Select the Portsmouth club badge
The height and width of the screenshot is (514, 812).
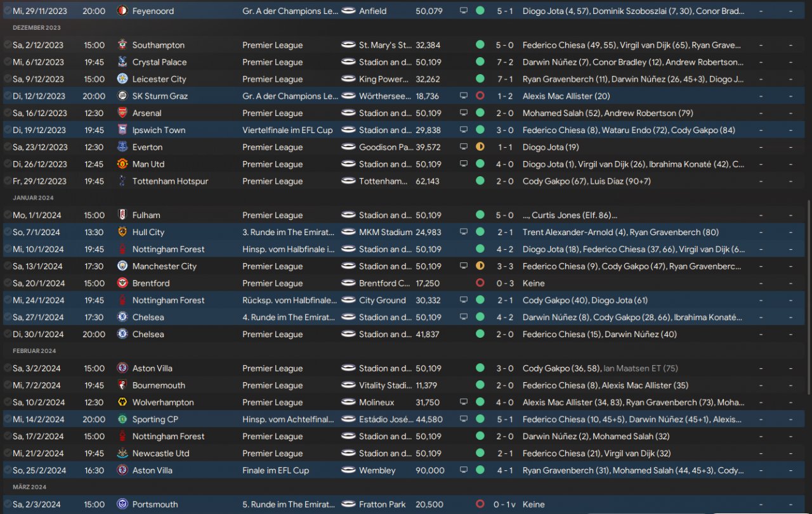(122, 504)
